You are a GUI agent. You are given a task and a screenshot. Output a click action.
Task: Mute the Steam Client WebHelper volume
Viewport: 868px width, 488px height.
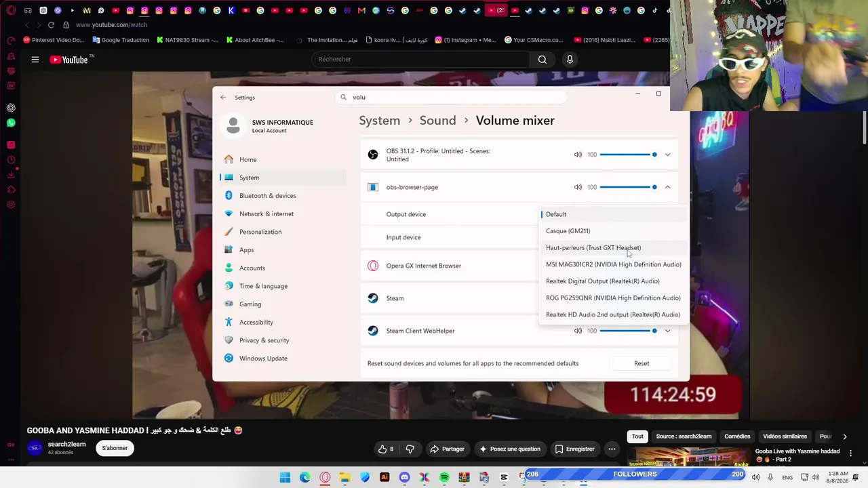coord(578,331)
